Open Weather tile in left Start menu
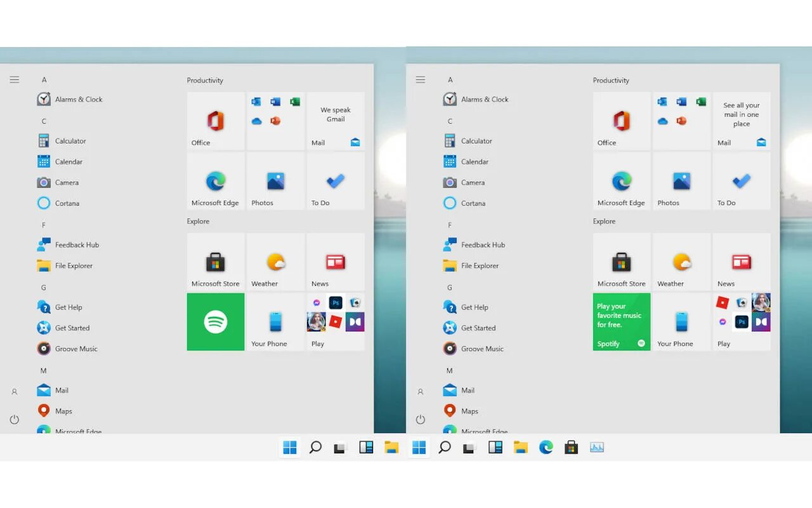Image resolution: width=812 pixels, height=508 pixels. pos(275,262)
